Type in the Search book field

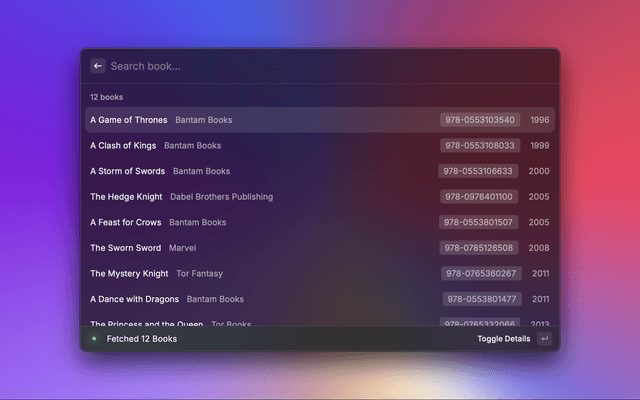coord(320,66)
